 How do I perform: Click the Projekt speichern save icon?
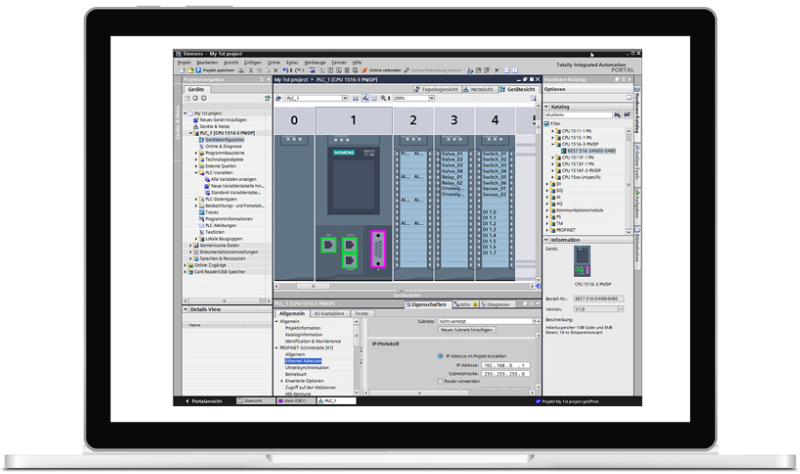tap(198, 70)
